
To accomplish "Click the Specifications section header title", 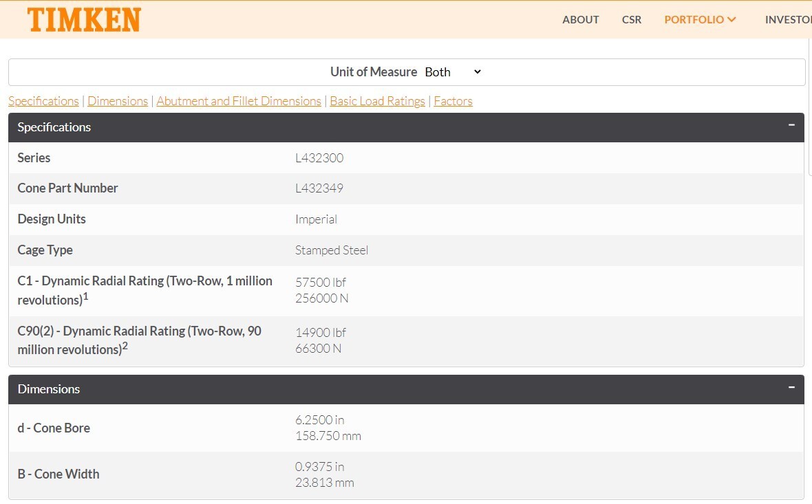I will point(54,127).
